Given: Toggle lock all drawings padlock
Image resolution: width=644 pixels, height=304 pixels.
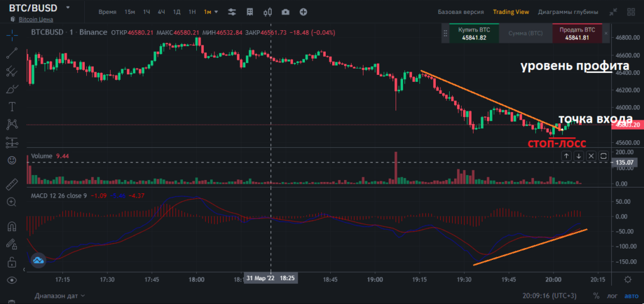Looking at the screenshot, I should click(x=11, y=261).
